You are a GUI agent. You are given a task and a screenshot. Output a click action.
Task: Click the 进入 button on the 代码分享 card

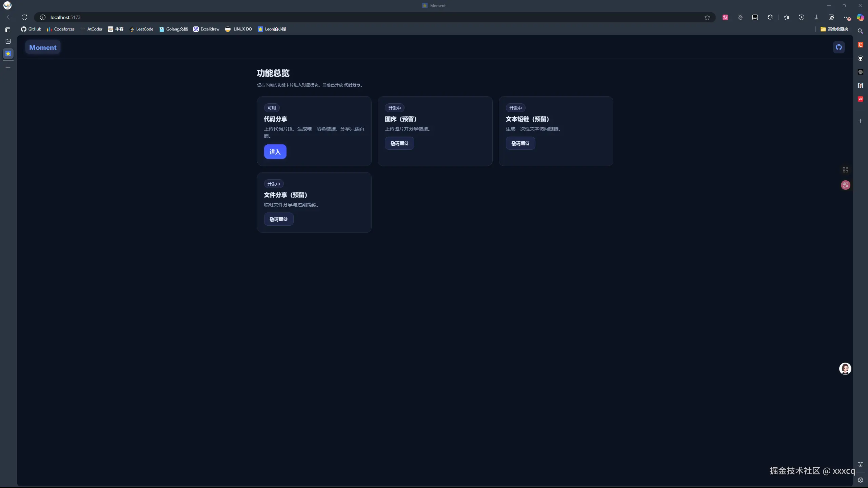pos(275,152)
